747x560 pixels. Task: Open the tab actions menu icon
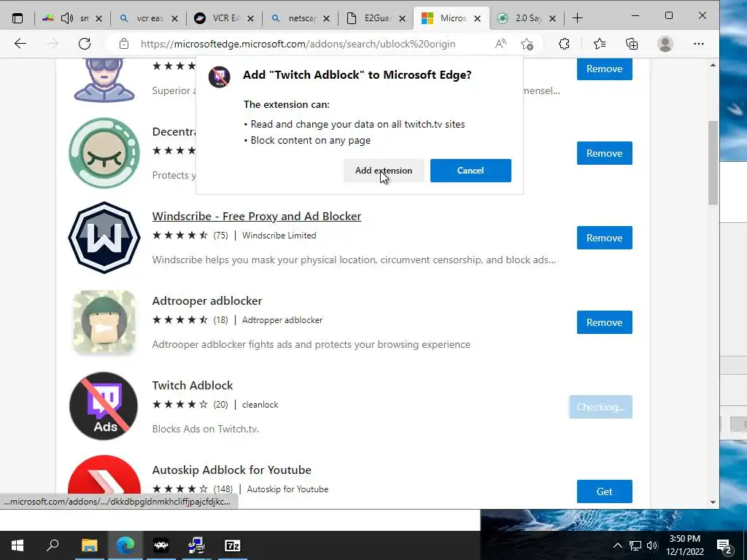click(18, 18)
